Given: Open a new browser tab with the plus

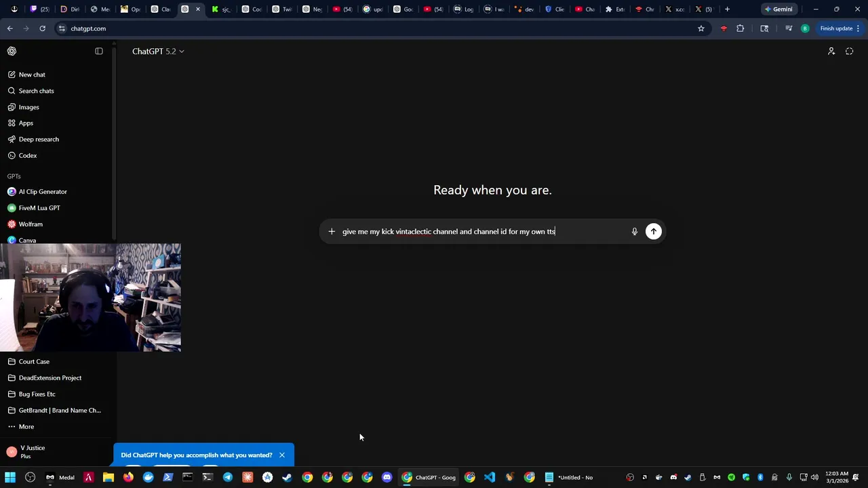Looking at the screenshot, I should coord(727,9).
